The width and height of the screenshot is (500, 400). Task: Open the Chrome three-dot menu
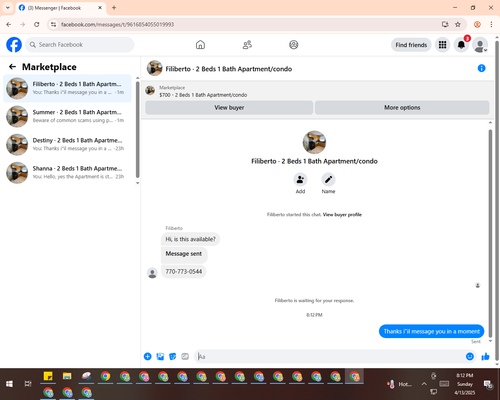[x=491, y=24]
